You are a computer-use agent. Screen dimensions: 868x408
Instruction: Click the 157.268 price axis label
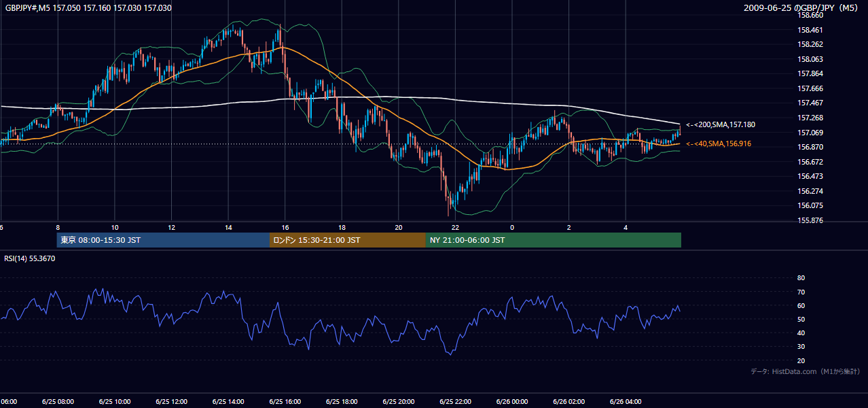click(x=810, y=118)
